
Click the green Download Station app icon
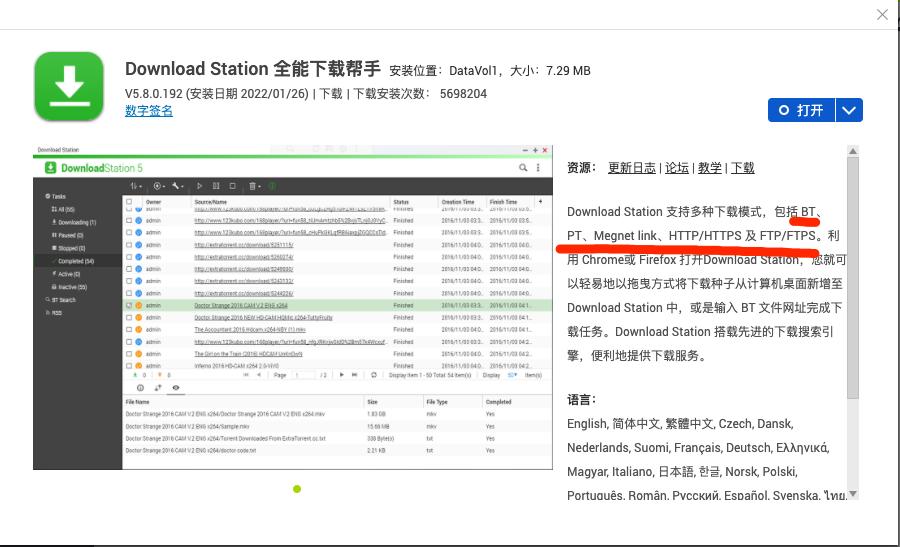[69, 86]
